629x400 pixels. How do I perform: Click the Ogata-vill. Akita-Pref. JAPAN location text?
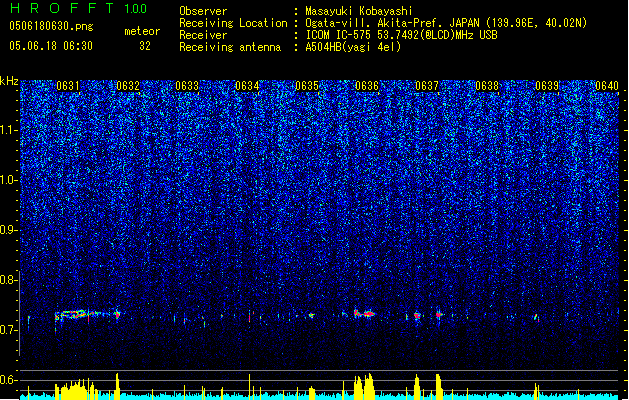(x=446, y=23)
